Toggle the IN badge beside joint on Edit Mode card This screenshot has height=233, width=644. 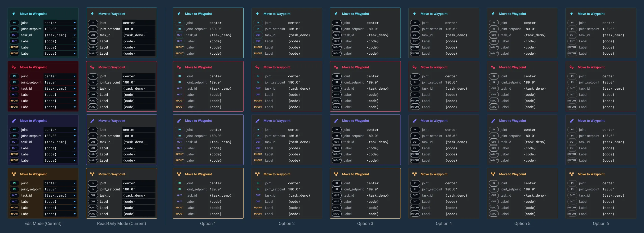(x=14, y=23)
